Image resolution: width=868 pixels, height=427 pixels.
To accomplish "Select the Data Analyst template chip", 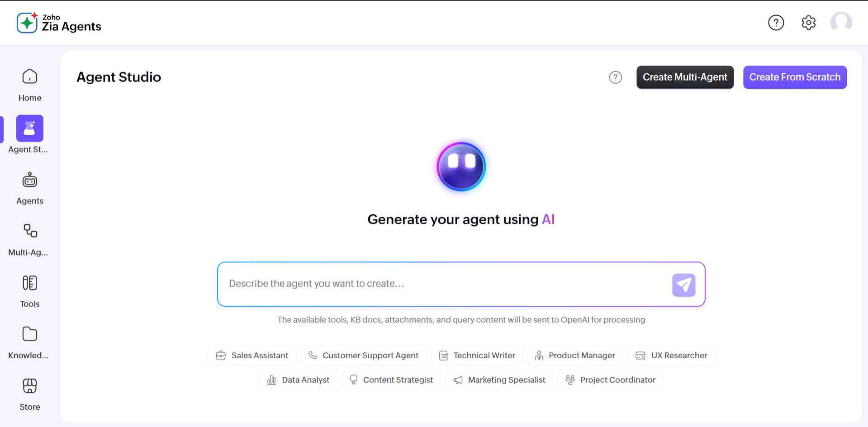I will point(298,380).
